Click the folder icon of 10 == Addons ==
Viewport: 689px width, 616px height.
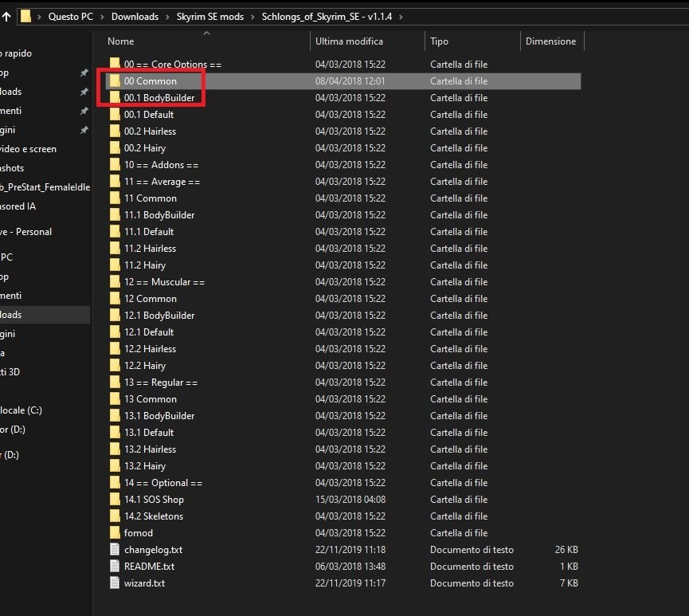115,164
